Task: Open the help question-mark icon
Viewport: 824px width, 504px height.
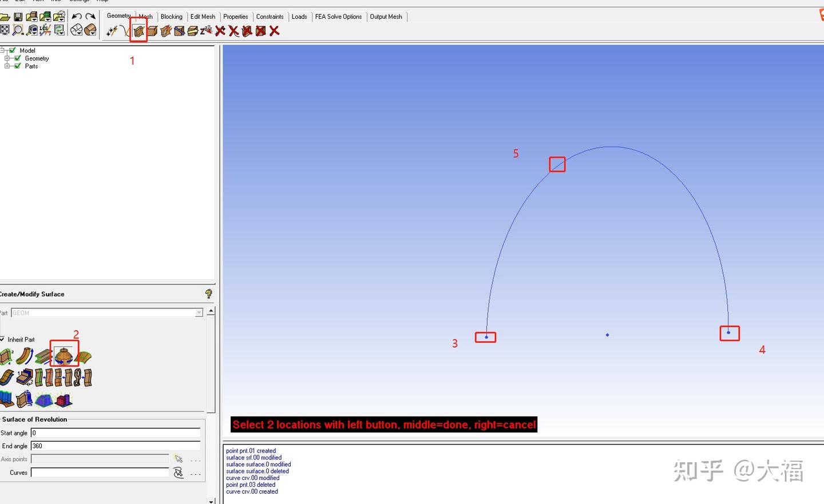Action: (x=208, y=293)
